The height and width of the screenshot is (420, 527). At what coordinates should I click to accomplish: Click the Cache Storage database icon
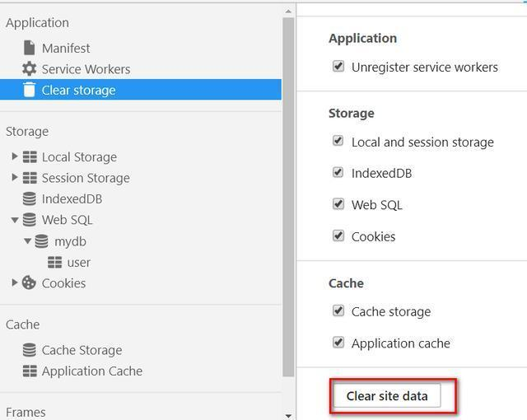pos(30,350)
